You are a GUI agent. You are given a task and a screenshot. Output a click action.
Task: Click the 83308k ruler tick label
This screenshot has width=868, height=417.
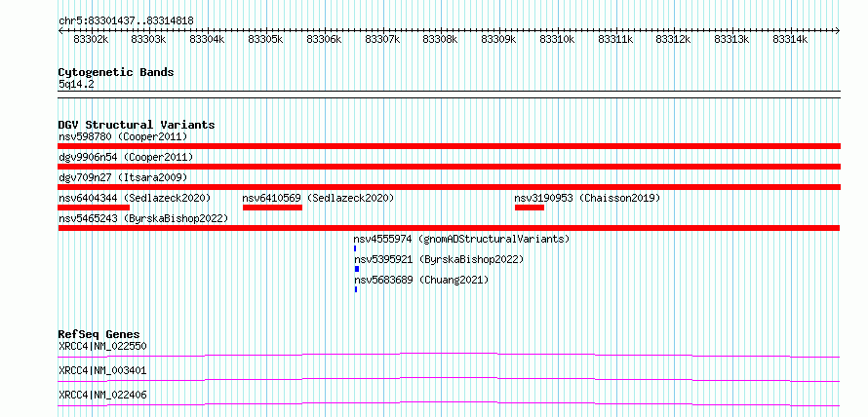point(441,39)
